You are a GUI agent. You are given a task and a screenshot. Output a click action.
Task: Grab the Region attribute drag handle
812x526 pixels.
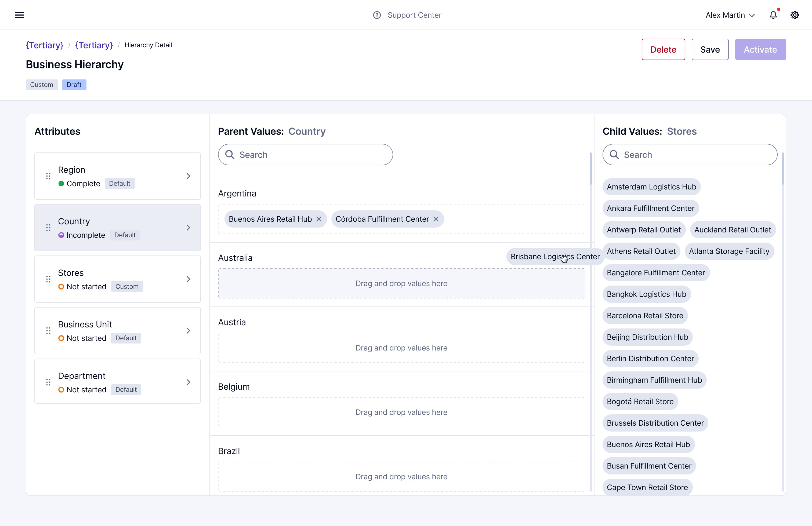(x=48, y=176)
